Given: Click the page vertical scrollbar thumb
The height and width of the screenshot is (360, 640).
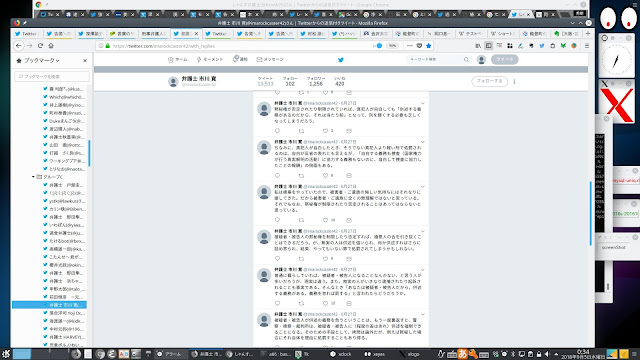Looking at the screenshot, I should 591,213.
